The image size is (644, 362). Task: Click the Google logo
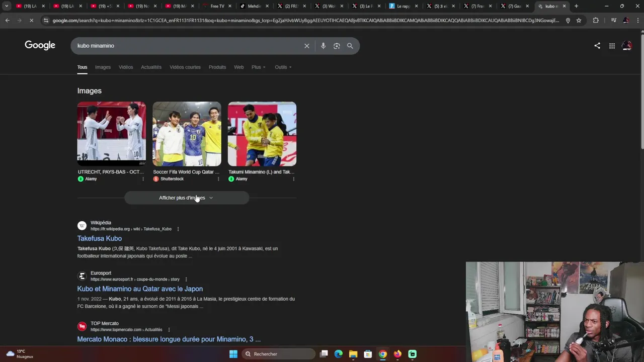point(40,45)
